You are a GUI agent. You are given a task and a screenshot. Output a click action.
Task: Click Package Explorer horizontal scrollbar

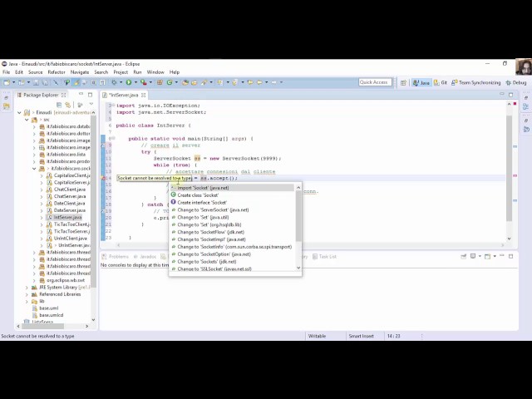tap(42, 326)
